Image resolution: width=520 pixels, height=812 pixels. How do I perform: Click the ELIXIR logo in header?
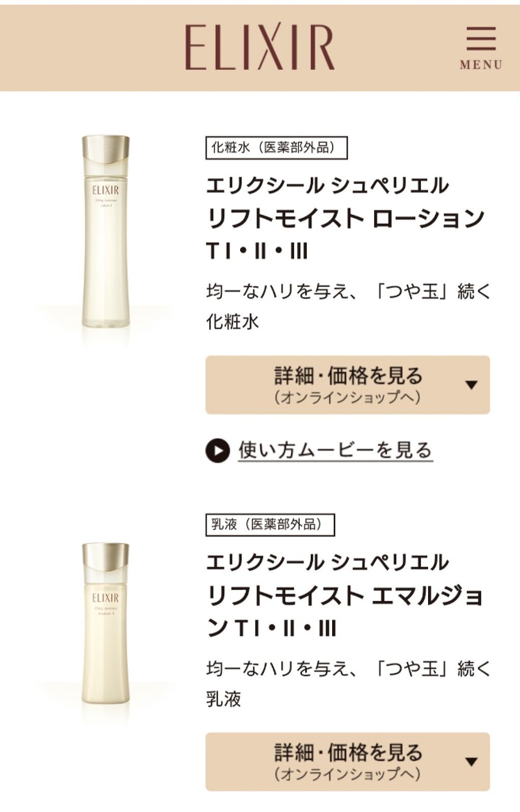pos(259,47)
